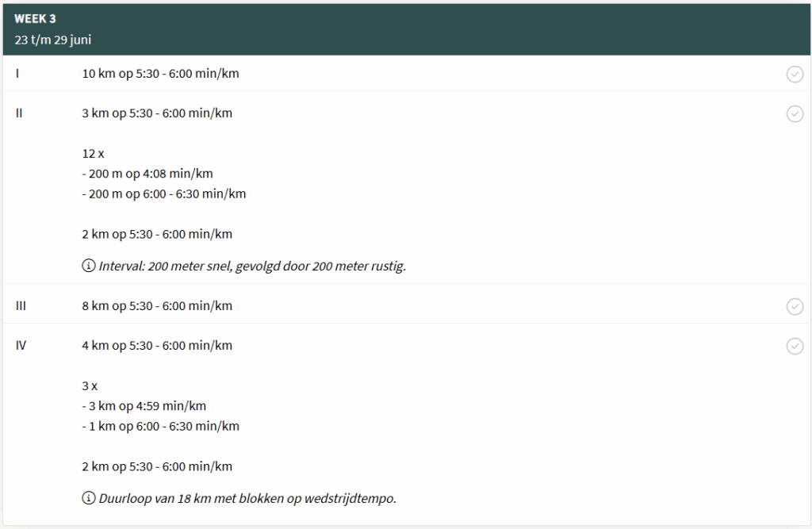
Task: Open the 8 km training entry
Action: point(157,306)
